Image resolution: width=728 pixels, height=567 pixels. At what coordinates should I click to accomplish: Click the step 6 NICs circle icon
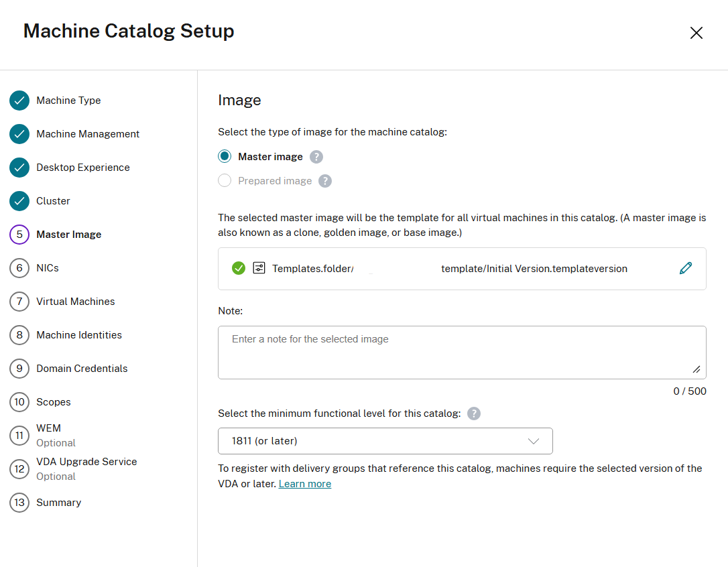tap(19, 268)
